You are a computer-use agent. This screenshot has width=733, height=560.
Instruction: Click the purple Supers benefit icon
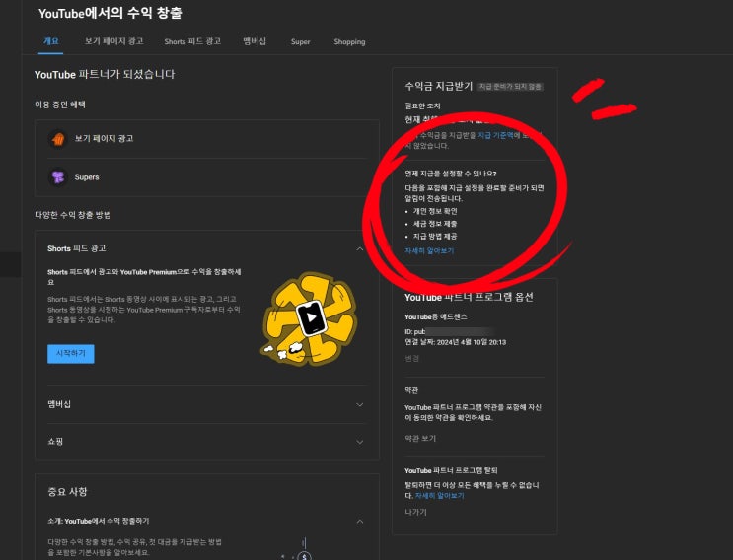(58, 177)
